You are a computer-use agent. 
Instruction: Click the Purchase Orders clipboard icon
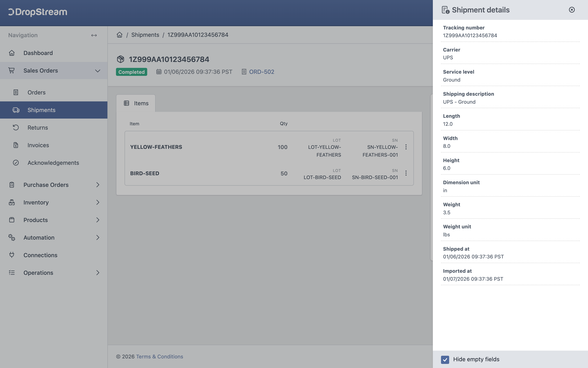[12, 185]
